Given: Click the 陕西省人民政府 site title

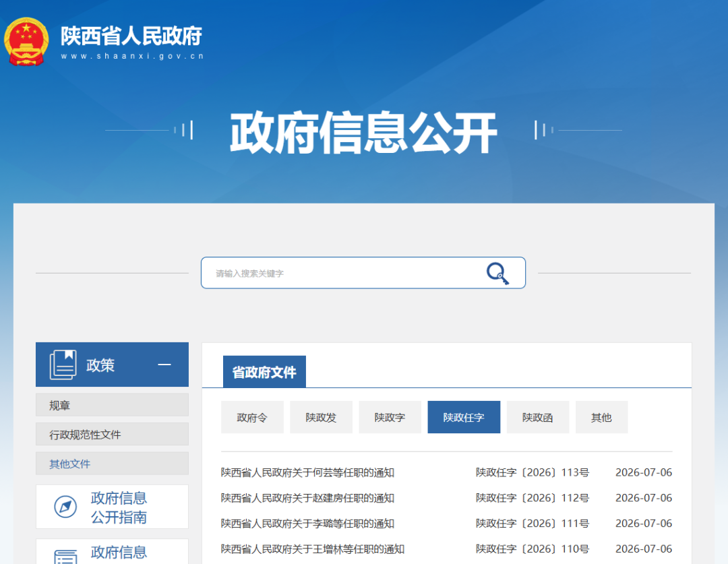Looking at the screenshot, I should (131, 36).
